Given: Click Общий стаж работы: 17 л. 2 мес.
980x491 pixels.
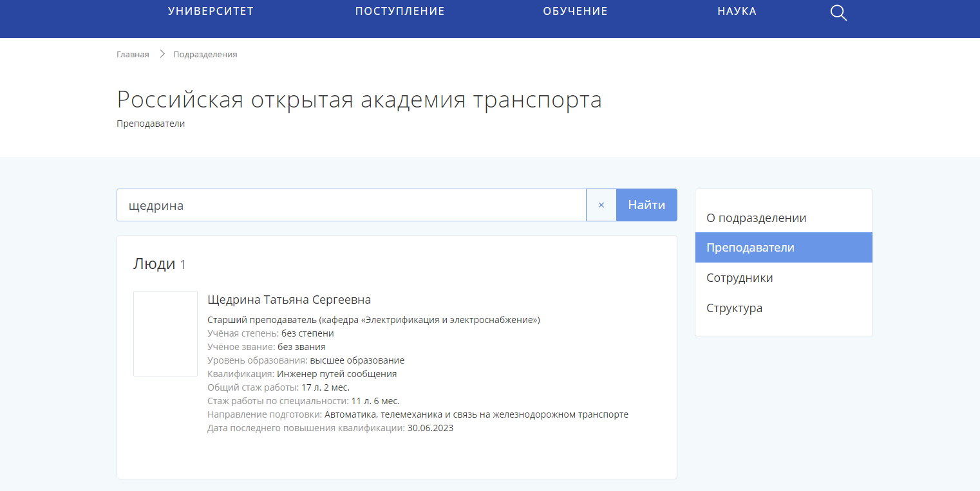Looking at the screenshot, I should pyautogui.click(x=278, y=387).
